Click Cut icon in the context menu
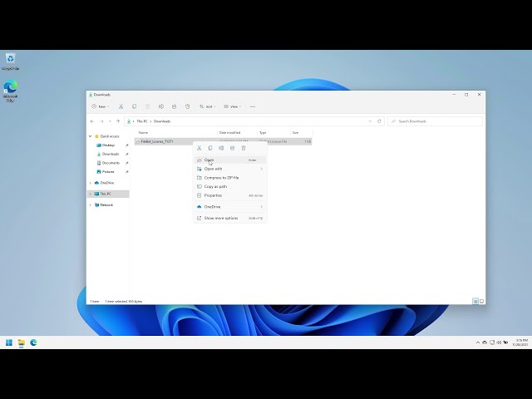The image size is (532, 399). (x=199, y=148)
